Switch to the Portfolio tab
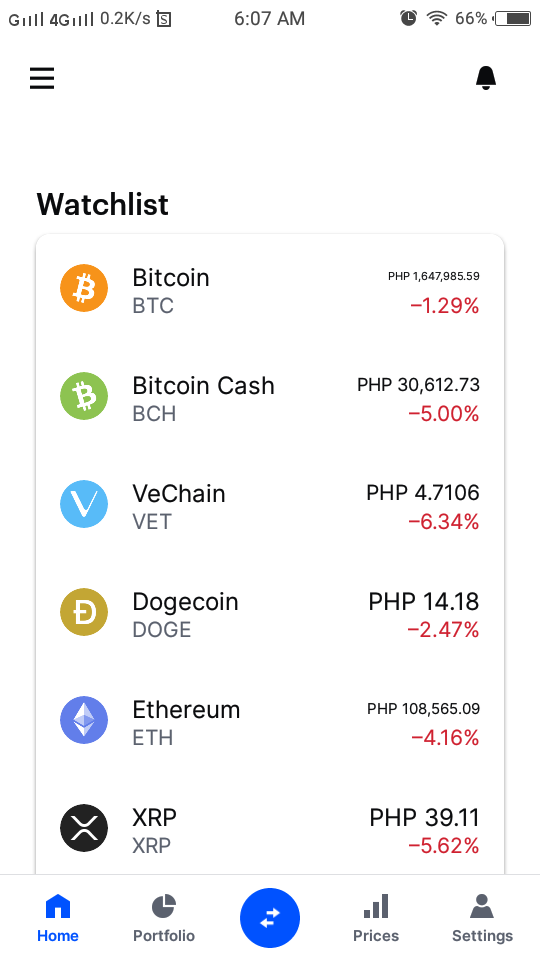 164,918
